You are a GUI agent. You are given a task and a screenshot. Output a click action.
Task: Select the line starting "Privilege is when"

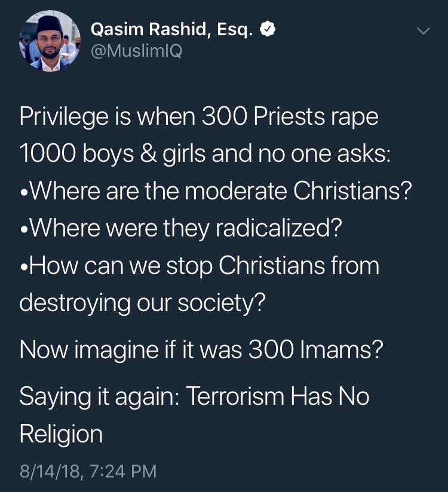(x=199, y=116)
